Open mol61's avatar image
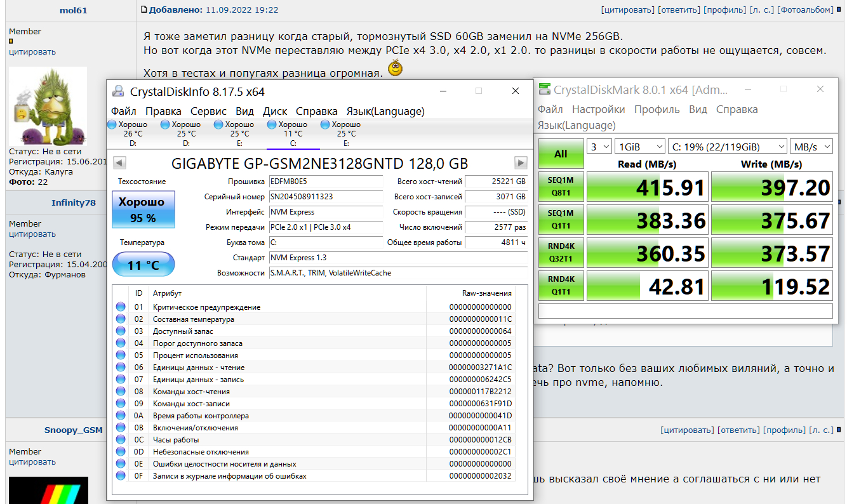The image size is (847, 504). [x=48, y=106]
